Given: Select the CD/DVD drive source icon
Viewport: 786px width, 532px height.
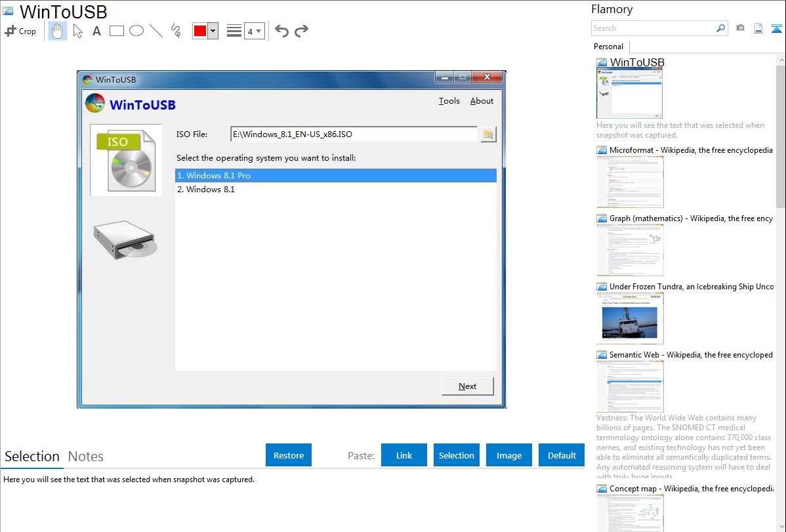Looking at the screenshot, I should pyautogui.click(x=126, y=239).
